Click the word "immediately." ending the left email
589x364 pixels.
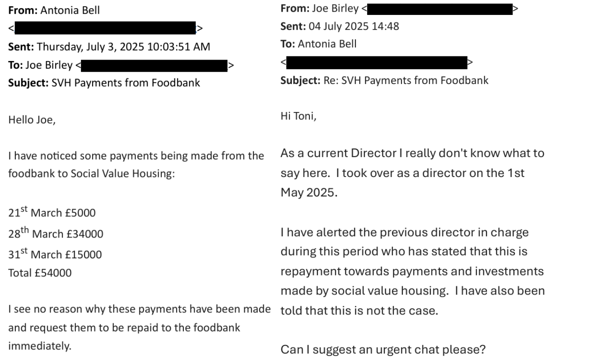pos(40,345)
